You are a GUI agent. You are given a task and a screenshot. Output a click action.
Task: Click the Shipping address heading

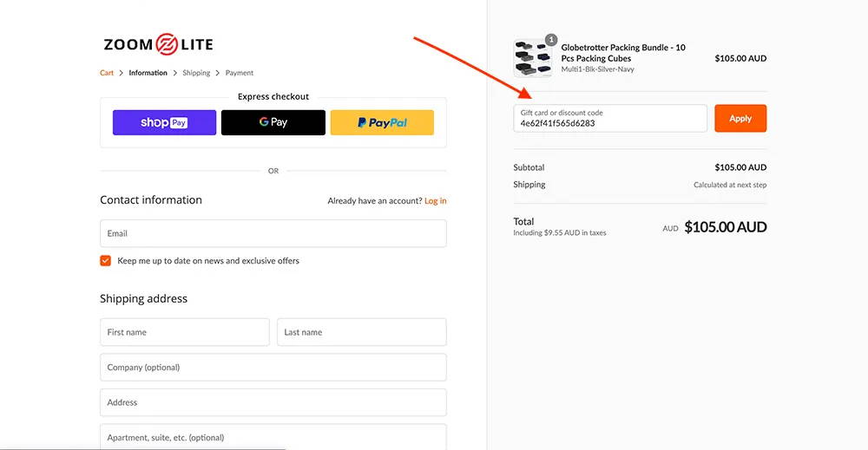tap(143, 298)
